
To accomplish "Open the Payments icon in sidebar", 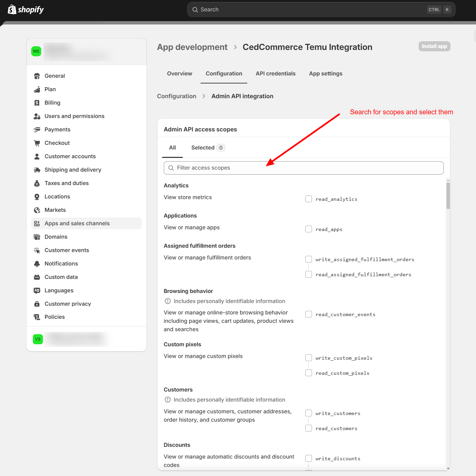I will coord(37,130).
